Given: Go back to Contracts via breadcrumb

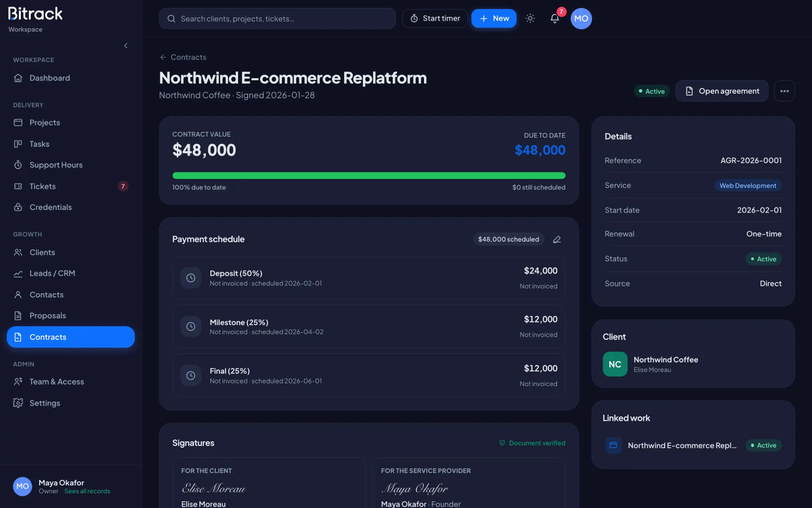Looking at the screenshot, I should pos(183,57).
